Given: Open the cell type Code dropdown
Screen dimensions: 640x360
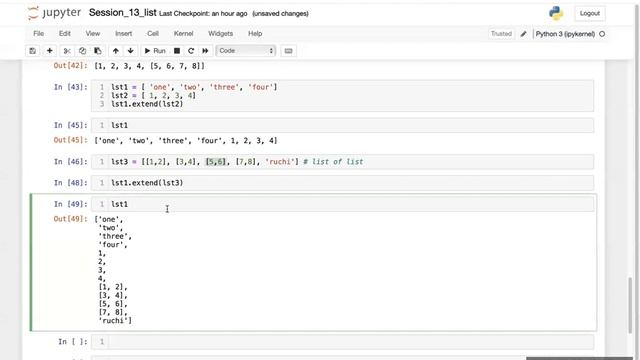Looking at the screenshot, I should coord(246,51).
